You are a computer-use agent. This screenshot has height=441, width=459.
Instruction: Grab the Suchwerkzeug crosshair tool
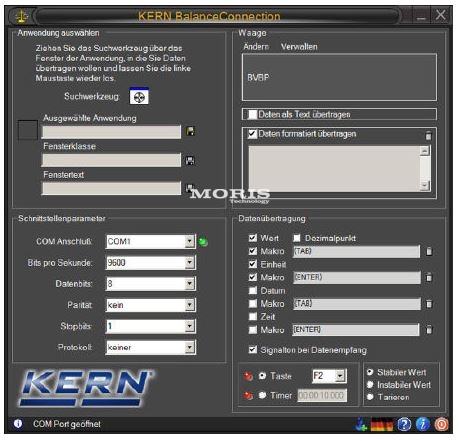click(x=139, y=96)
